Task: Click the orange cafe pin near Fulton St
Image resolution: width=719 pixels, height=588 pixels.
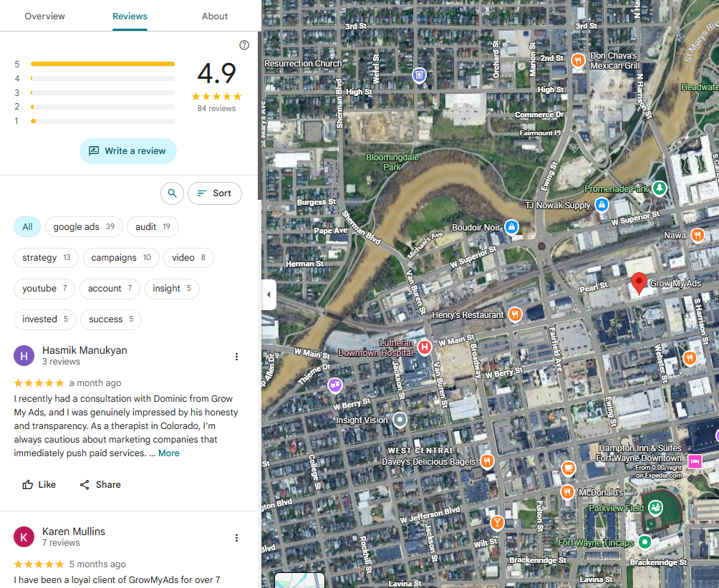Action: tap(568, 468)
